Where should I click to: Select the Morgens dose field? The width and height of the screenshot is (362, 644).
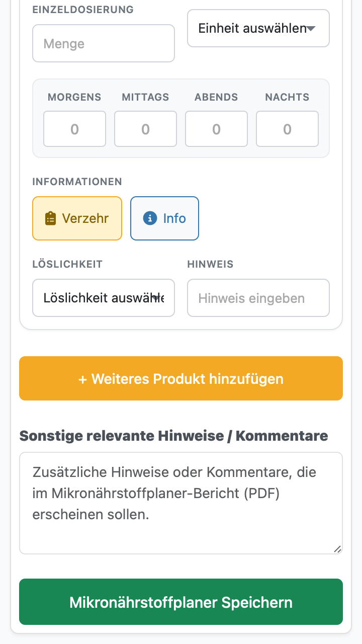point(74,129)
